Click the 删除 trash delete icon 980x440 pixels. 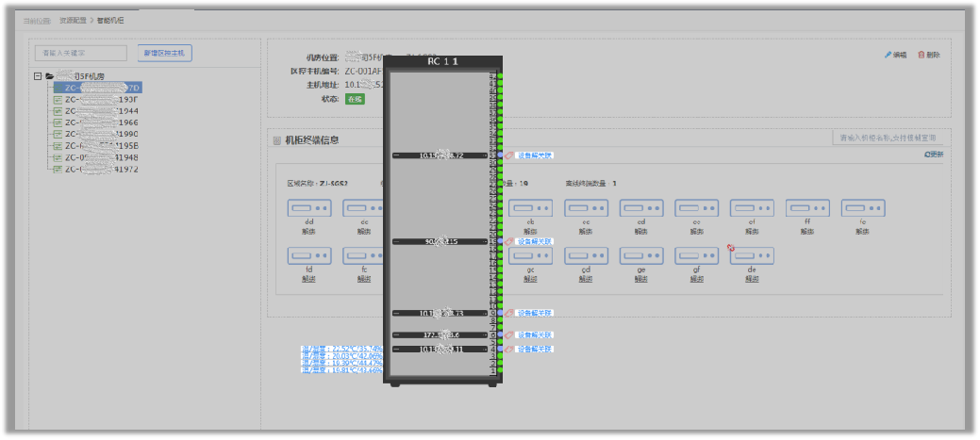[x=922, y=55]
